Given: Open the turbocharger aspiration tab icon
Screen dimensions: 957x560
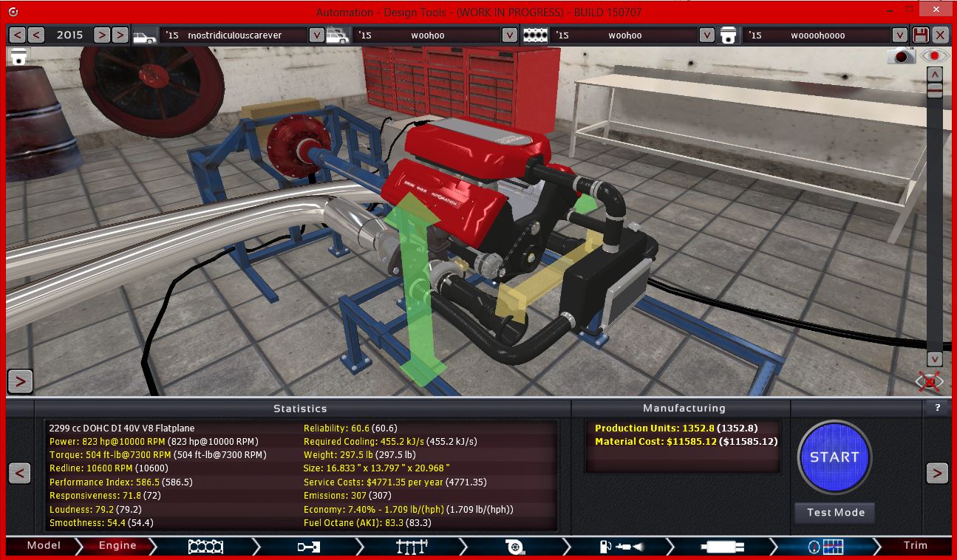Looking at the screenshot, I should click(x=515, y=546).
